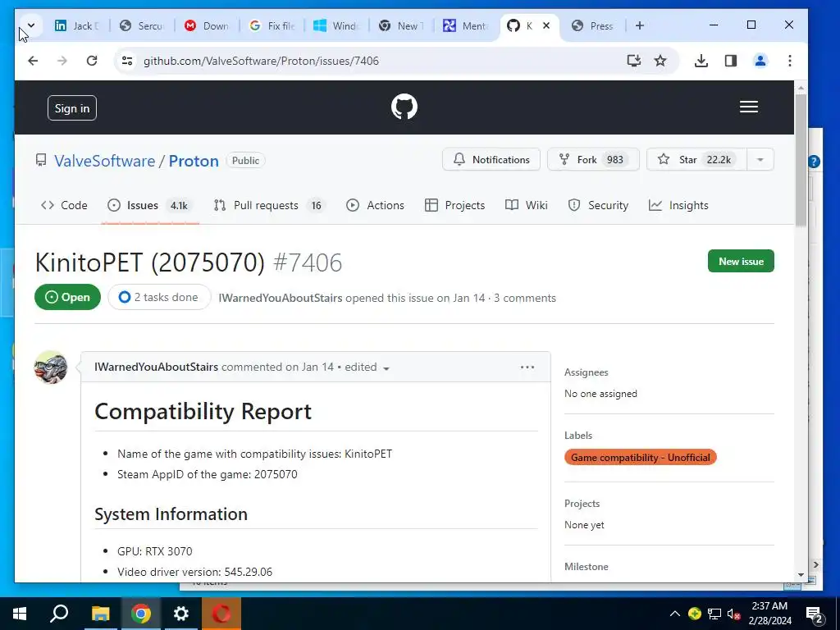Star the Proton repository
840x630 pixels.
tap(696, 160)
